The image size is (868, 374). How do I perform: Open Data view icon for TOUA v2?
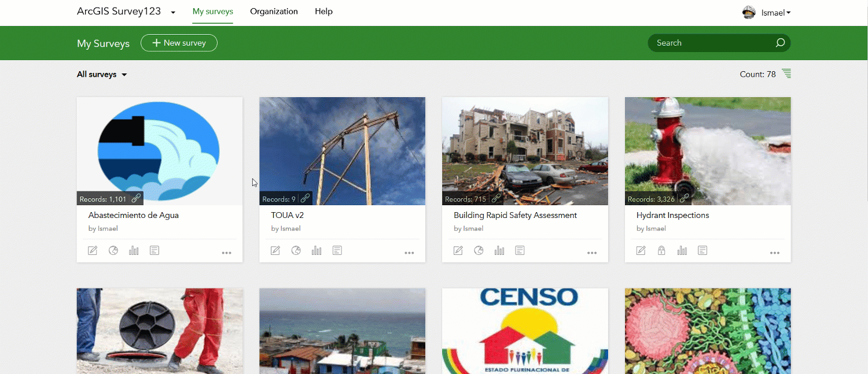click(337, 250)
